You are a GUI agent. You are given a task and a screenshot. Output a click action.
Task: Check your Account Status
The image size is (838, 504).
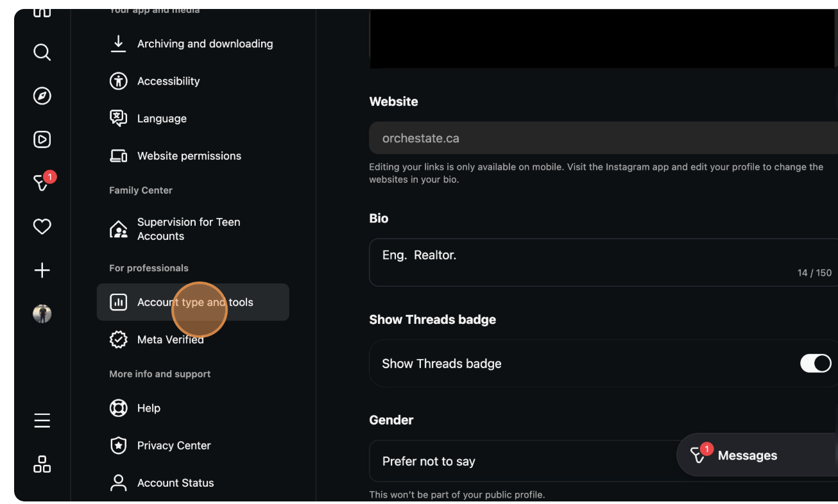coord(175,482)
